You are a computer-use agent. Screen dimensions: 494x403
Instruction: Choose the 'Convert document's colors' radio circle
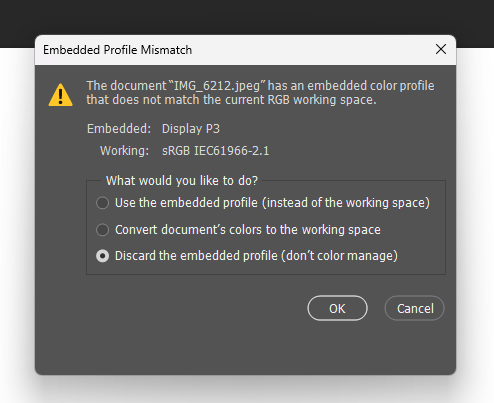click(x=102, y=230)
